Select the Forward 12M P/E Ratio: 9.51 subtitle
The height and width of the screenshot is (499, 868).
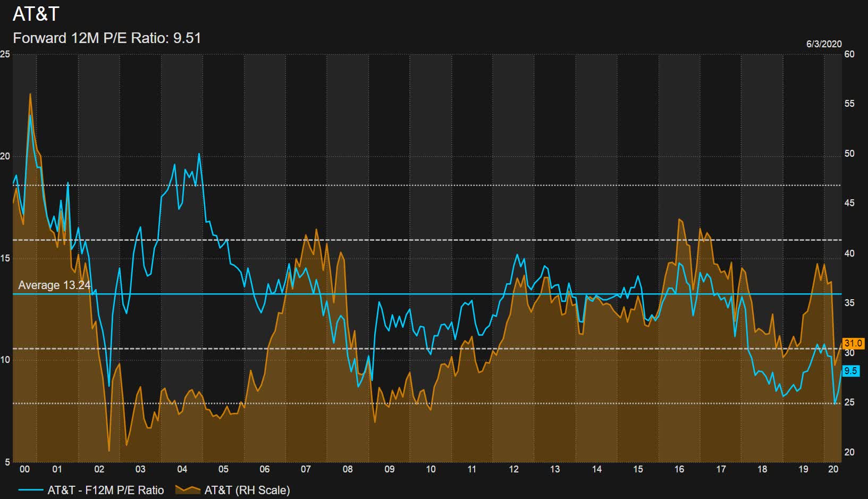pyautogui.click(x=107, y=38)
